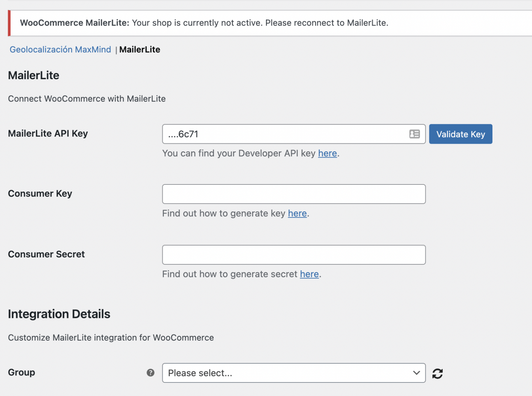Open the 'here' link to generate consumer key

point(298,213)
